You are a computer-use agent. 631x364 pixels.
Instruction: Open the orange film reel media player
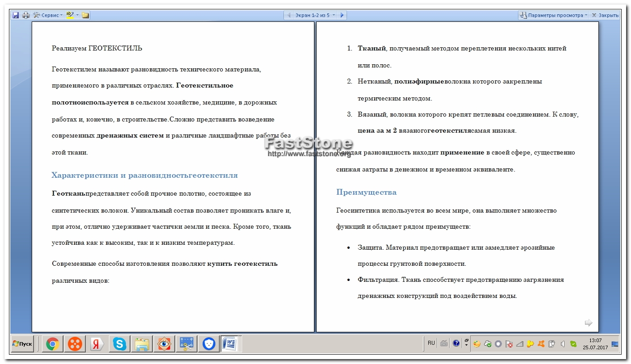click(75, 344)
